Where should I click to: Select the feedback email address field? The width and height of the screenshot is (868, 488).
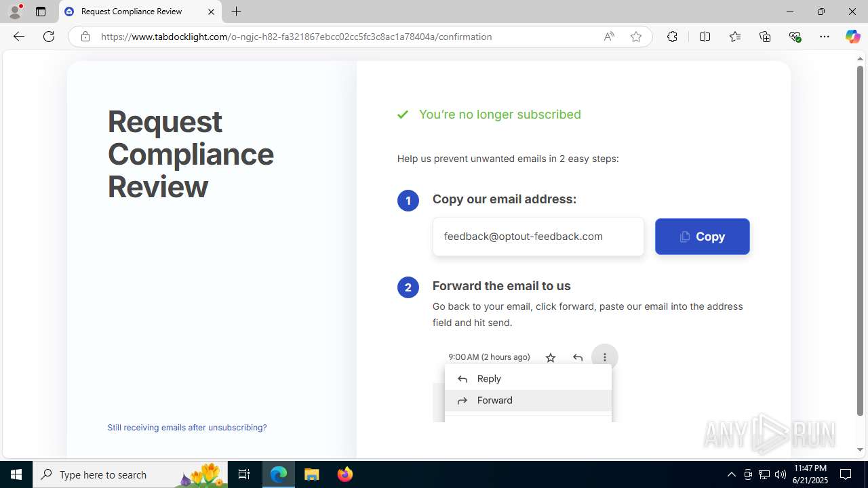538,237
